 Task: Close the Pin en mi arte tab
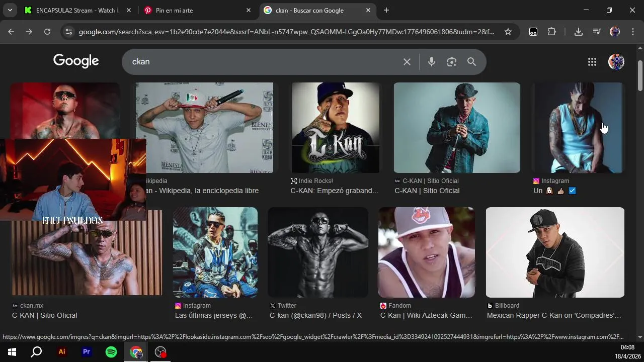click(249, 10)
